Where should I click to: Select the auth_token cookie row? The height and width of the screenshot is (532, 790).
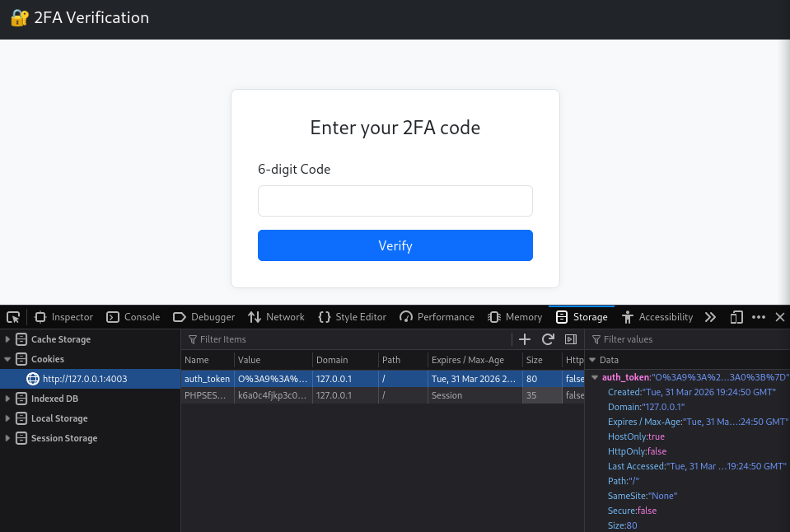[x=382, y=379]
